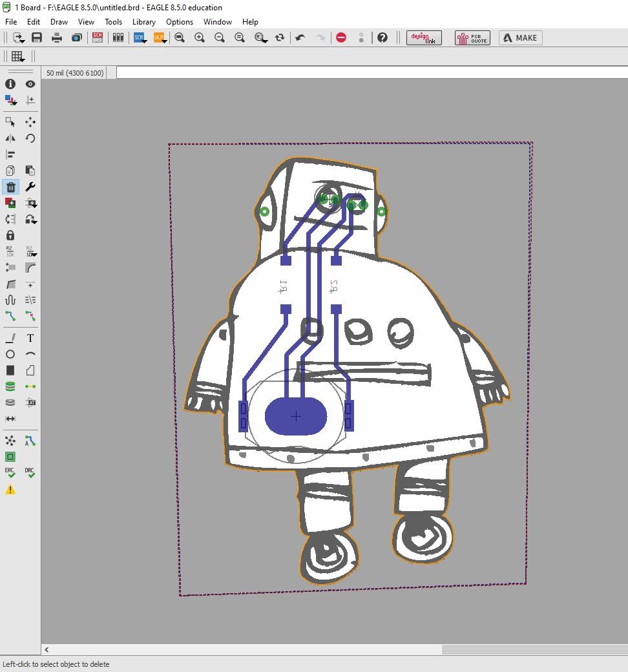The height and width of the screenshot is (672, 628).
Task: Select the Add part tool
Action: pyautogui.click(x=10, y=203)
